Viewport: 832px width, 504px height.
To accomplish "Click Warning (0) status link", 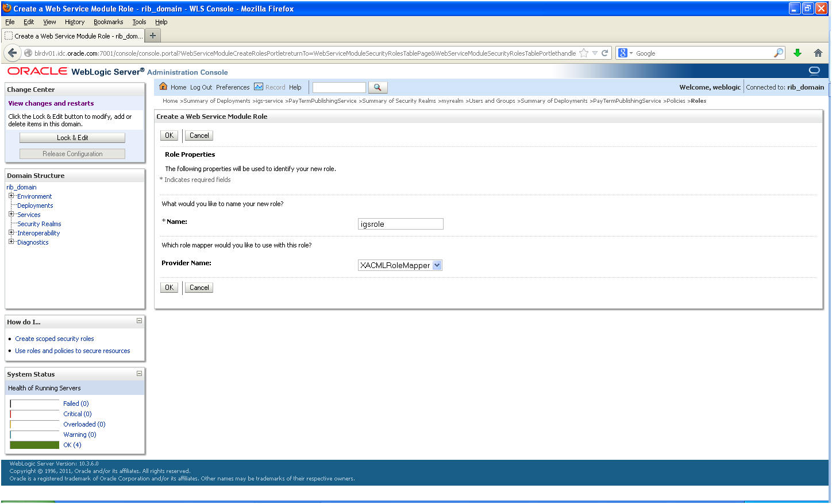I will (x=80, y=435).
